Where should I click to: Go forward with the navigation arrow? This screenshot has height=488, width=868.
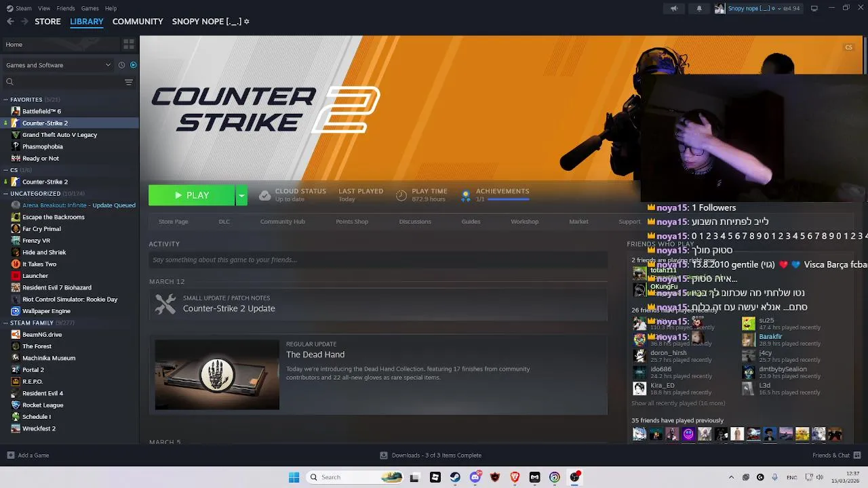24,22
